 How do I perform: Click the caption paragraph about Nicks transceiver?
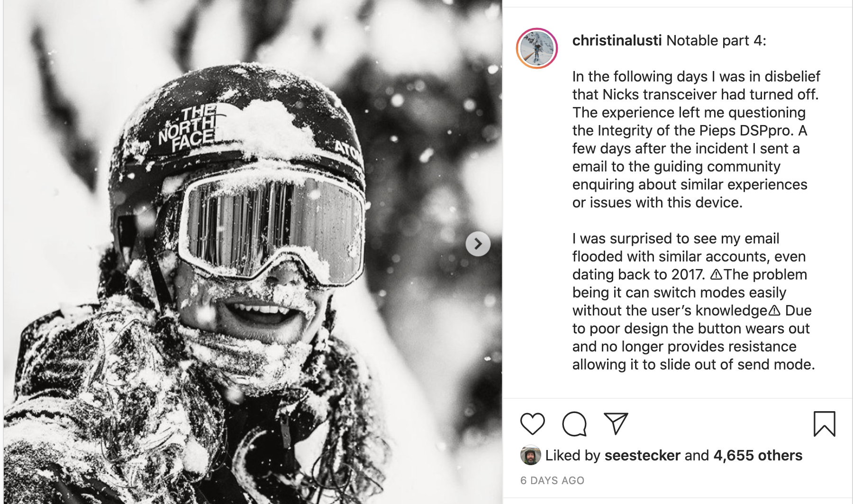[x=696, y=139]
